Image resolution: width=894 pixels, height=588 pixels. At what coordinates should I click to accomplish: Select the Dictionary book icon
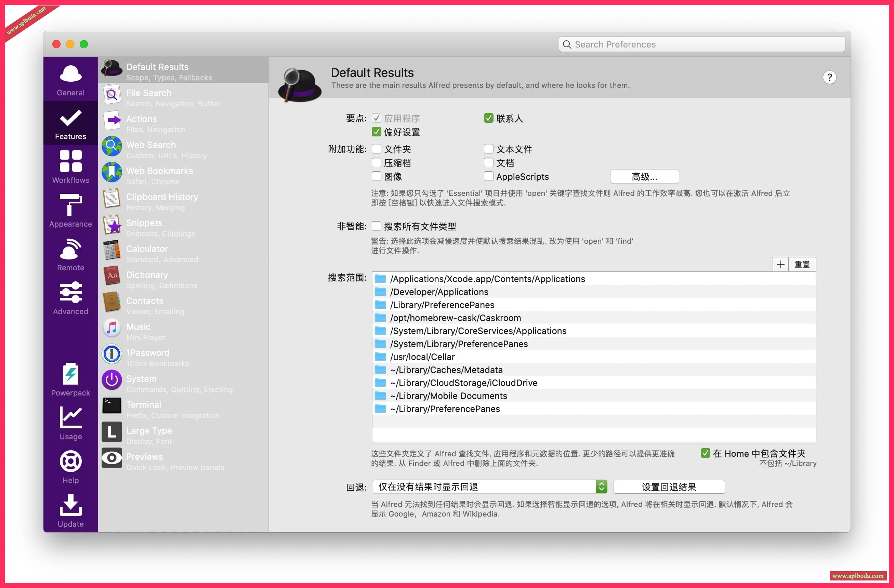click(x=112, y=276)
